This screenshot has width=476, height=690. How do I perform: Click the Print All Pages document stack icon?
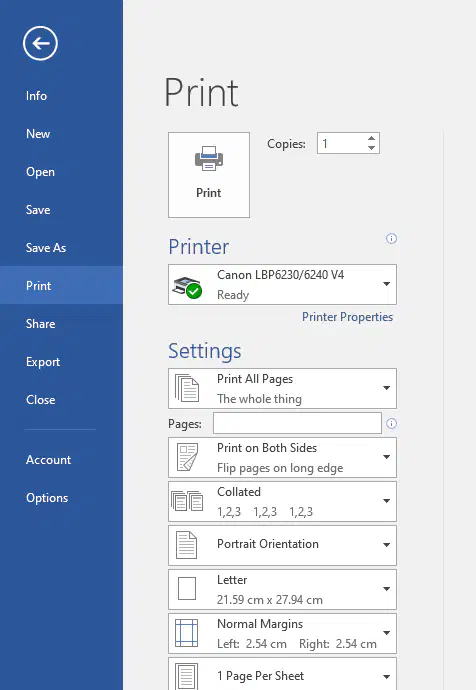tap(187, 388)
